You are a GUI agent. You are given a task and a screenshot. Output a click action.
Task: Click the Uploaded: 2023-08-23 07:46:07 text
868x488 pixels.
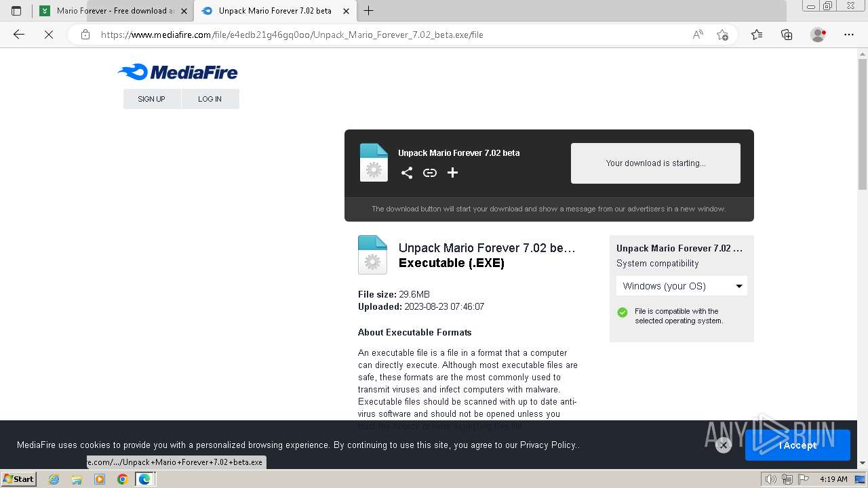(x=421, y=307)
